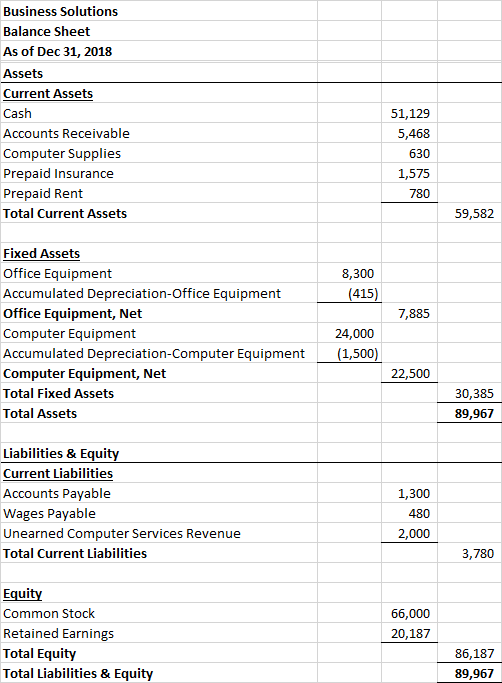Click the 'Total Equity' label
This screenshot has width=502, height=683.
click(x=40, y=653)
